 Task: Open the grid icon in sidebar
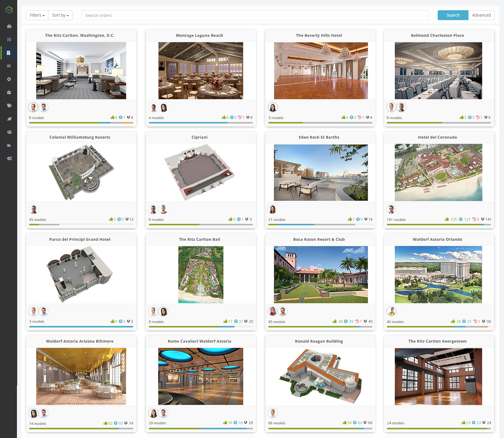click(9, 66)
